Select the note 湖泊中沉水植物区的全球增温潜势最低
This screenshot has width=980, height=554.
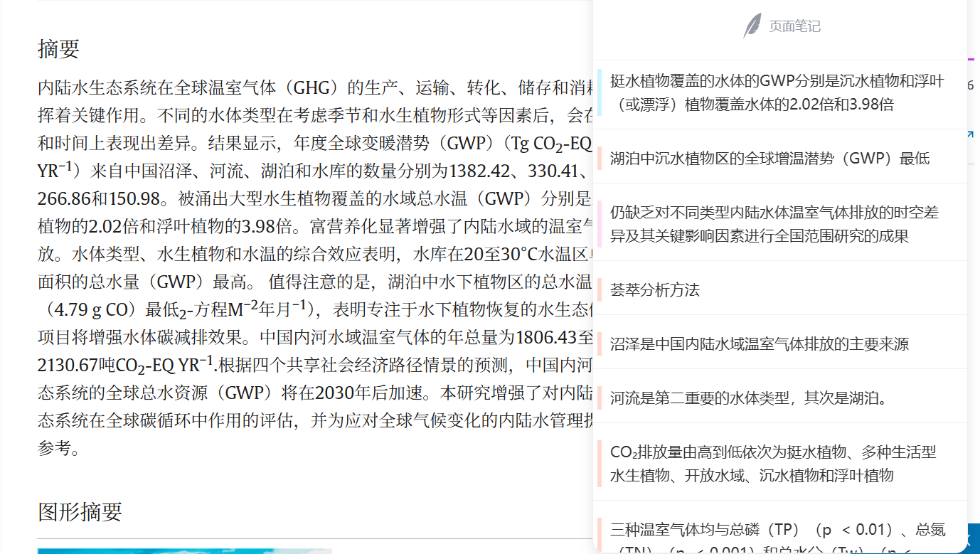click(x=769, y=158)
